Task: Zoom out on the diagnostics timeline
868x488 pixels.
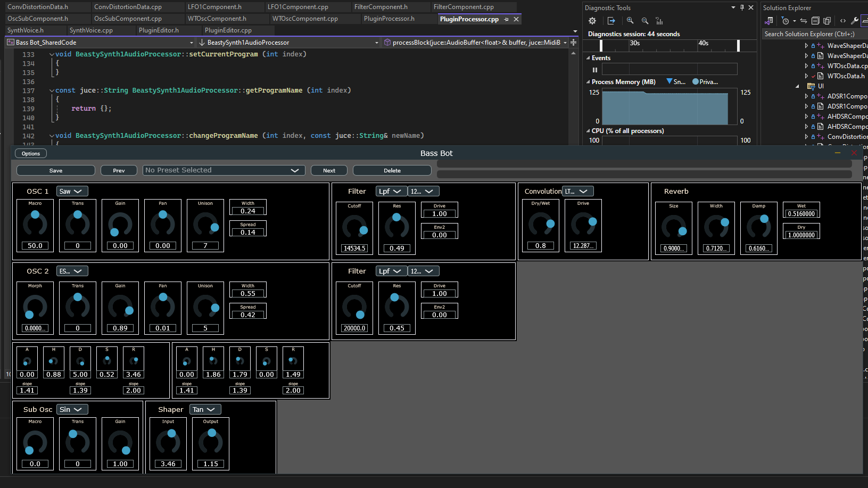Action: pyautogui.click(x=645, y=21)
